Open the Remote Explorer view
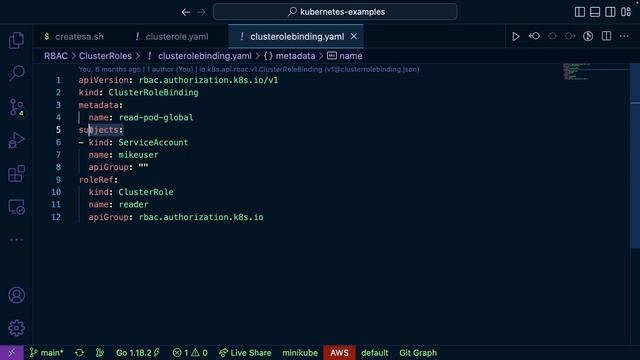Screen dimensions: 640x360 [16, 207]
